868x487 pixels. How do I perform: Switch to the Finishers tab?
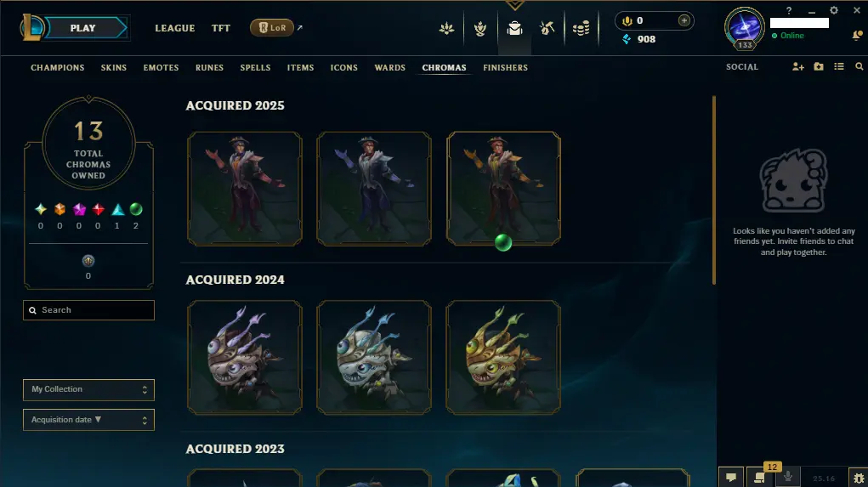(505, 67)
